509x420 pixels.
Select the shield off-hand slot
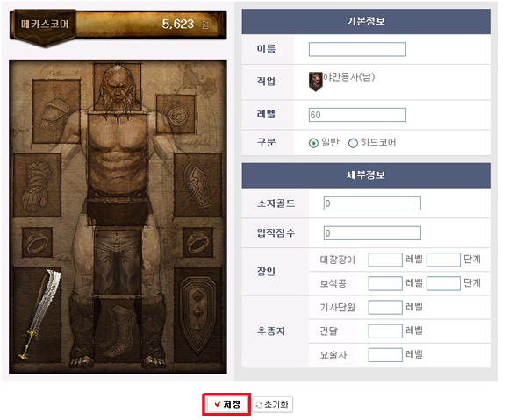click(197, 315)
